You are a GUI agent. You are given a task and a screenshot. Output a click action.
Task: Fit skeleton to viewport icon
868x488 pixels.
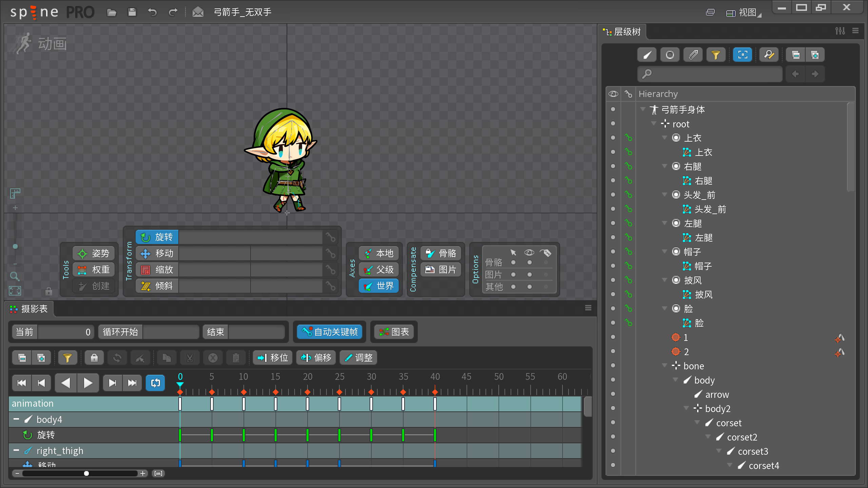click(15, 291)
